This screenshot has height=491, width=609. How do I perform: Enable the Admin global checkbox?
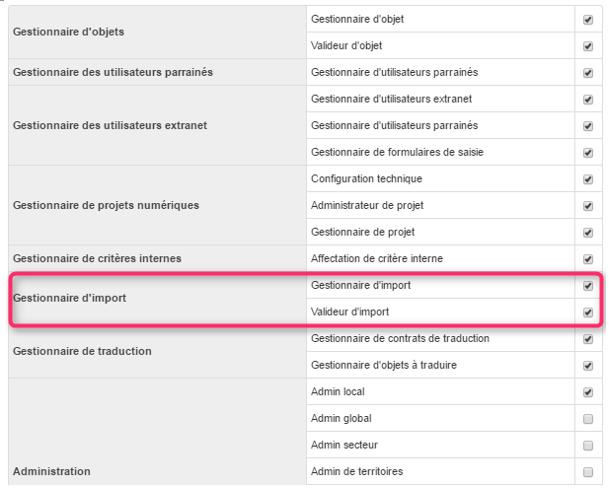(x=588, y=419)
